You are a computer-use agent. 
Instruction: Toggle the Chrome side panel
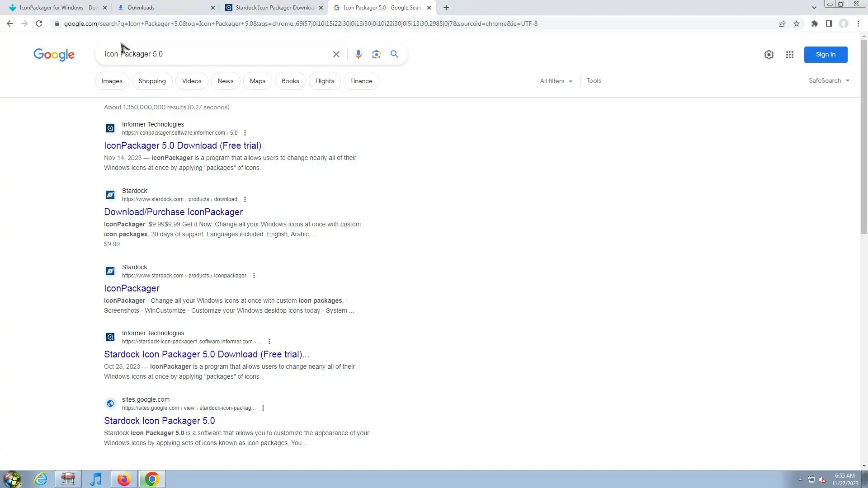829,23
